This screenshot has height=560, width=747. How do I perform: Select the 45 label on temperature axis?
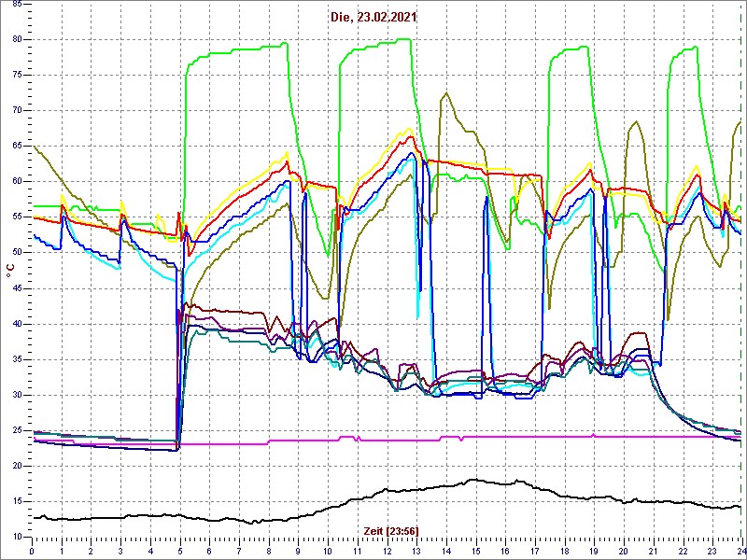[x=17, y=288]
